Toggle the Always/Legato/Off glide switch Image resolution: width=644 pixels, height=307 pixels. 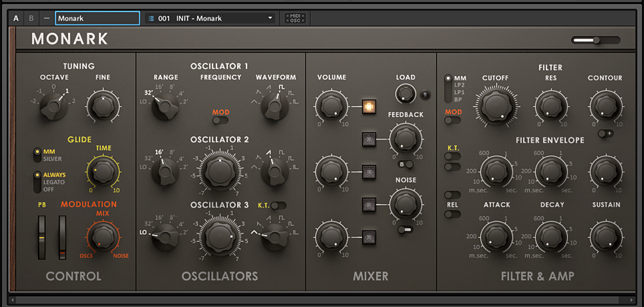coord(37,182)
